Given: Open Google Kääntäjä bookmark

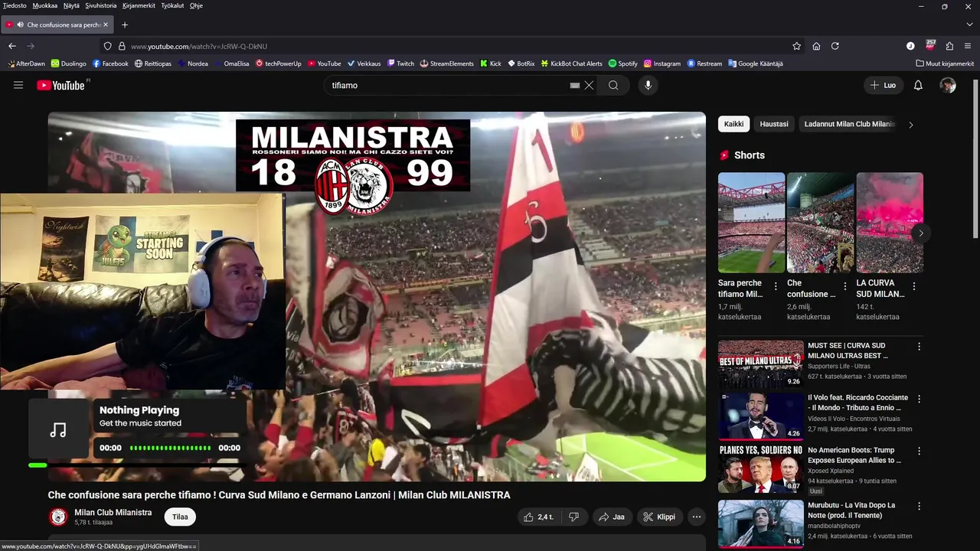Looking at the screenshot, I should [x=755, y=64].
